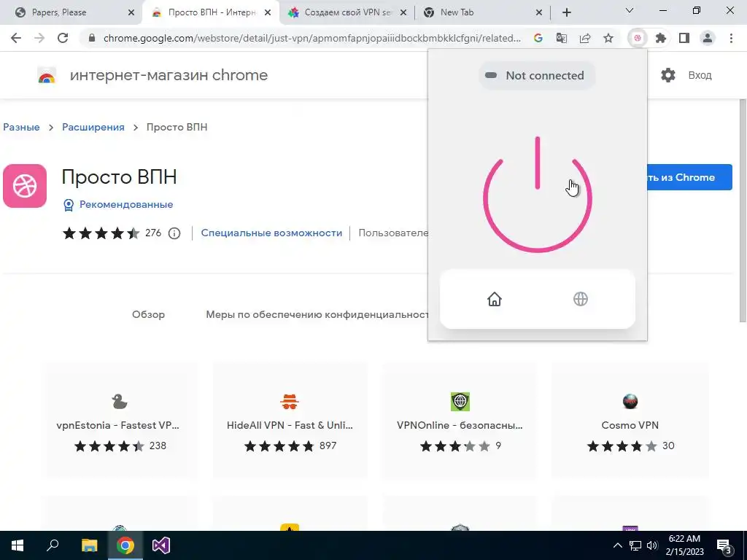Open File Explorer from the taskbar
This screenshot has width=747, height=560.
pos(89,545)
